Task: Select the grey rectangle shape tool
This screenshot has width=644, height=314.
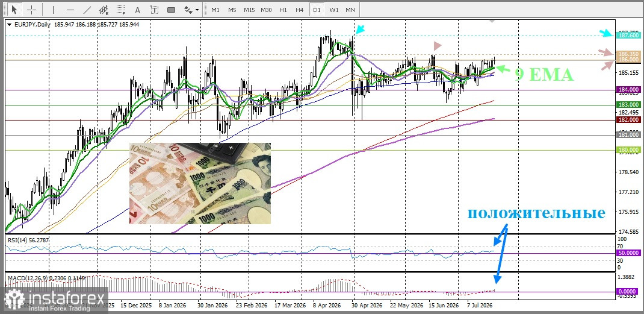Action: tap(172, 9)
